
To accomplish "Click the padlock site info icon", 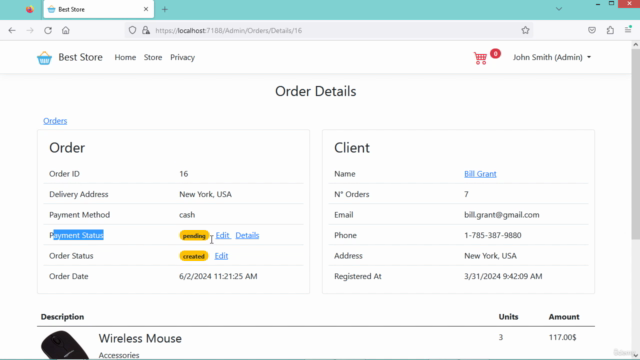I will (146, 30).
